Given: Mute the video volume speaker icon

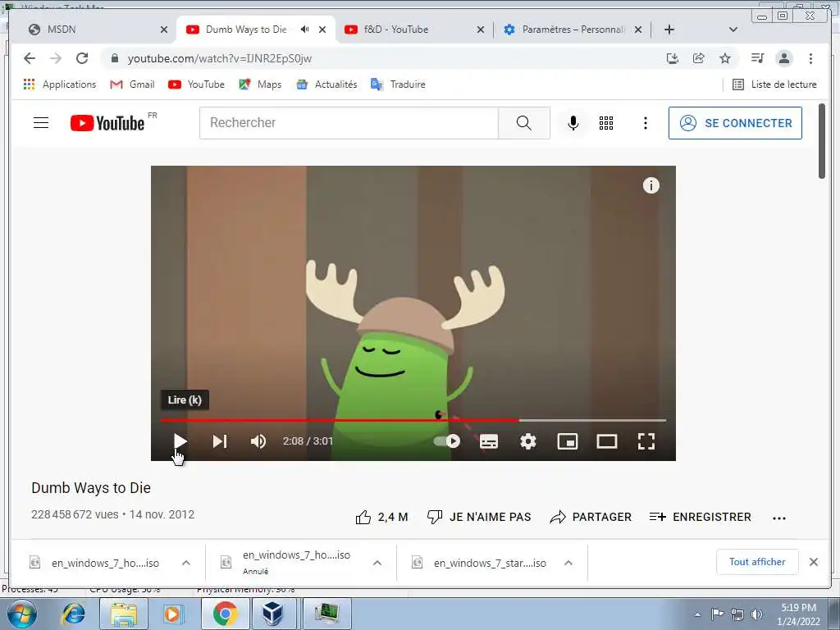Looking at the screenshot, I should tap(258, 441).
